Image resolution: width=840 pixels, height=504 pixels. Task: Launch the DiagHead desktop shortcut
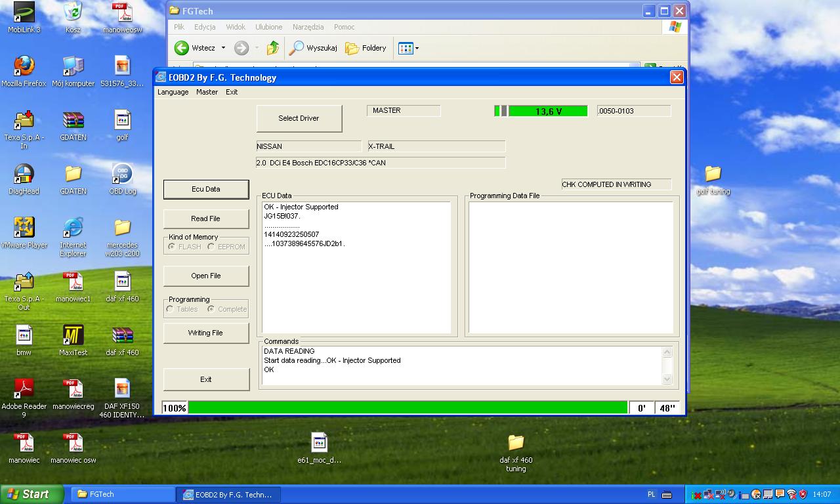click(x=24, y=179)
